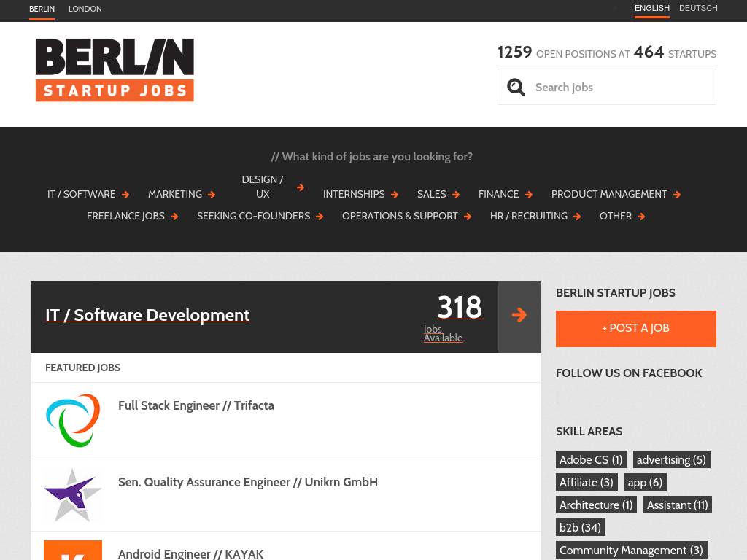Open Full Stack Engineer // Trifacta job
This screenshot has width=747, height=560.
196,405
